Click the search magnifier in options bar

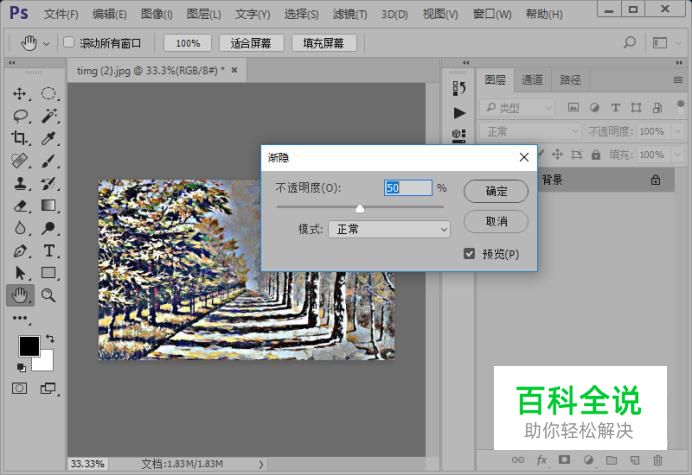coord(629,42)
